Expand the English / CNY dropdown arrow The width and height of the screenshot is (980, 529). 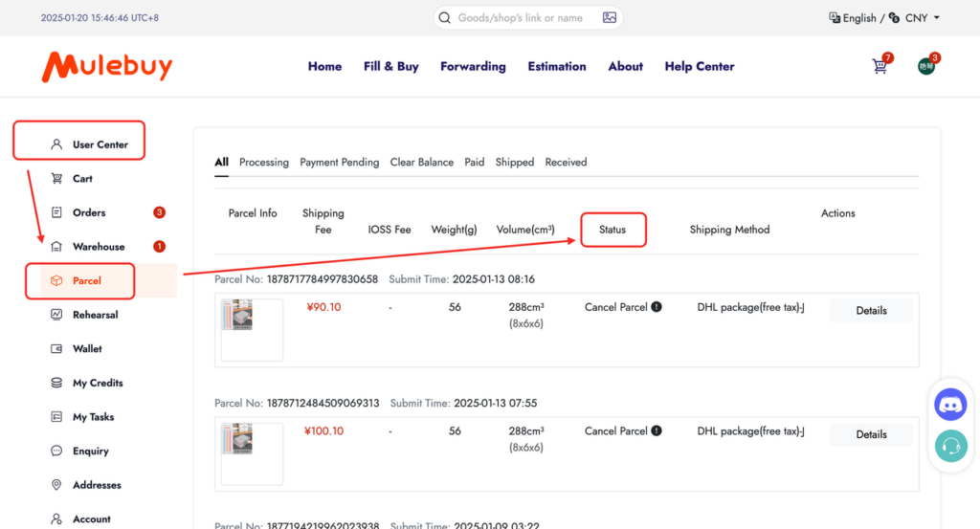pyautogui.click(x=936, y=17)
